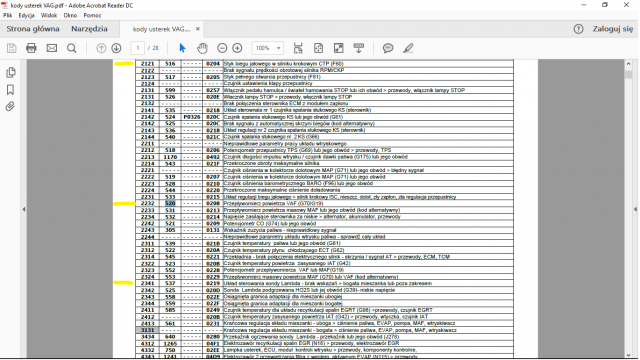Send file by email envelope icon
Screen dimensions: 640x360
pos(52,48)
